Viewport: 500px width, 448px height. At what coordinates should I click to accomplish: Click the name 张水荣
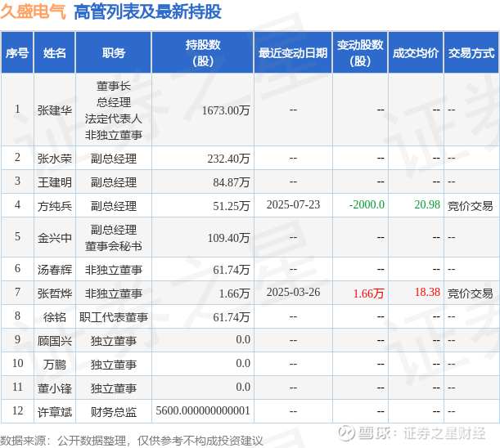[55, 159]
